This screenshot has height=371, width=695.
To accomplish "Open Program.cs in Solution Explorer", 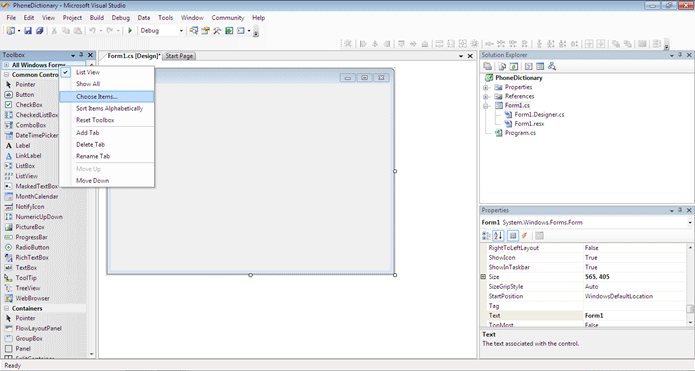I will click(520, 133).
